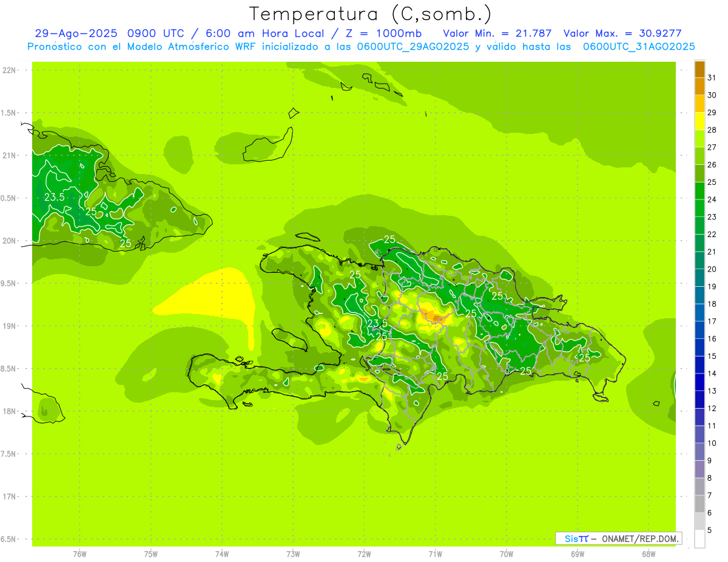Click the '18N' latitude label
Viewport: 728px width, 562px height.
point(8,411)
